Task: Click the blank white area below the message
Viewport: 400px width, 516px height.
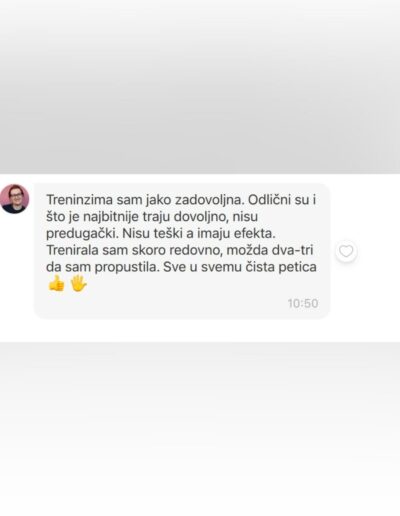Action: (x=200, y=429)
